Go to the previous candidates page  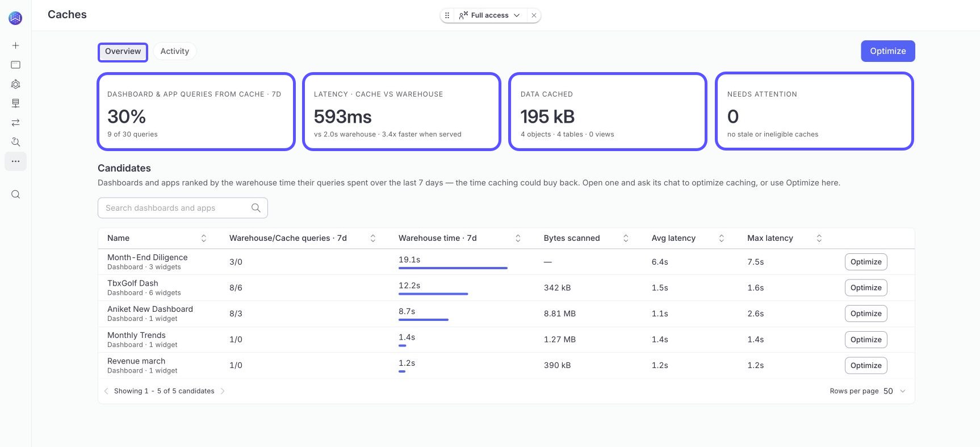pyautogui.click(x=106, y=391)
